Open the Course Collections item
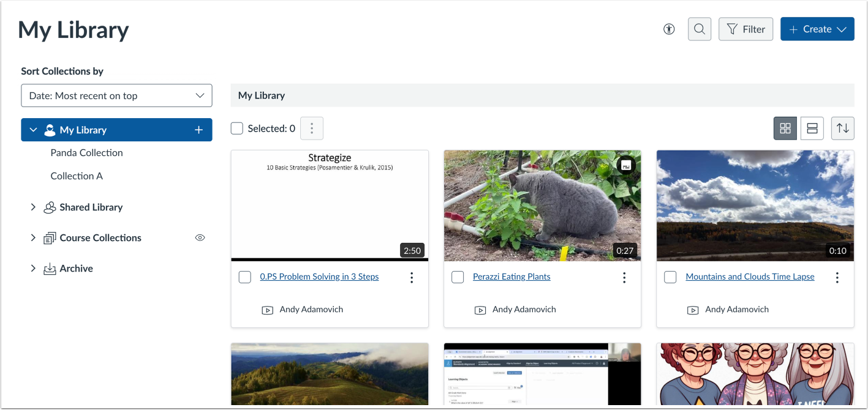 [100, 238]
